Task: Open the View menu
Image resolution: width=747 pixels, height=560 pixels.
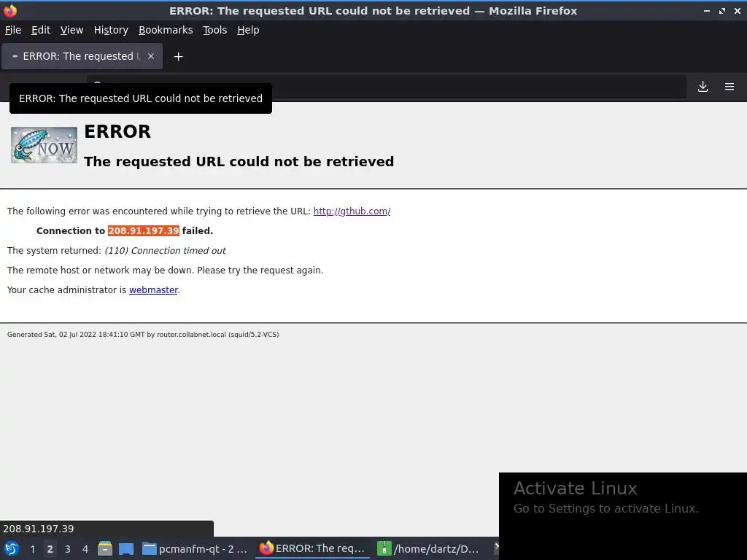Action: tap(71, 30)
